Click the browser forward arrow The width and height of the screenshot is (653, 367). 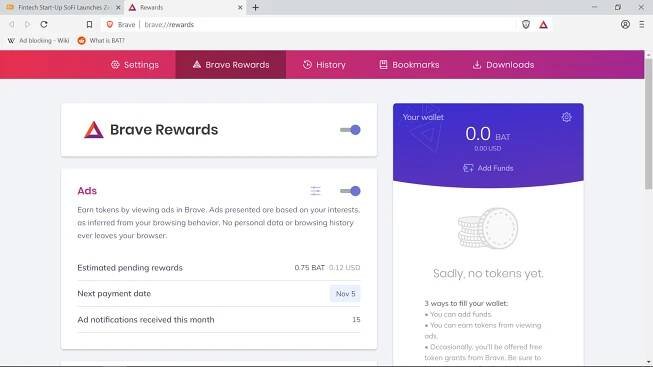[27, 25]
